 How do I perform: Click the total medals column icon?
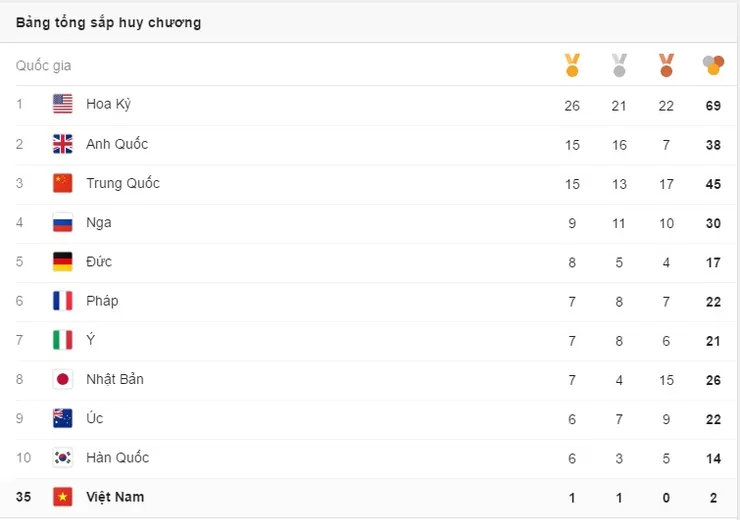[713, 65]
